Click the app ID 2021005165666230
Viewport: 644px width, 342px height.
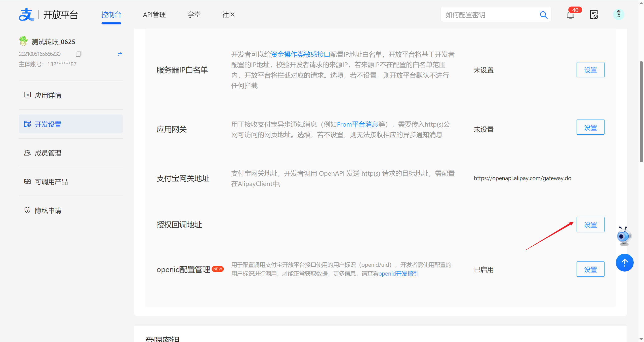pyautogui.click(x=40, y=54)
